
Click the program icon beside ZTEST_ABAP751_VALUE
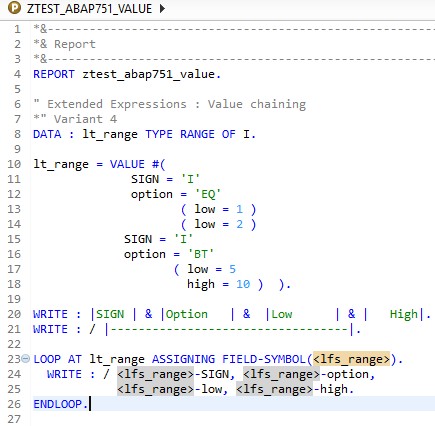[14, 7]
